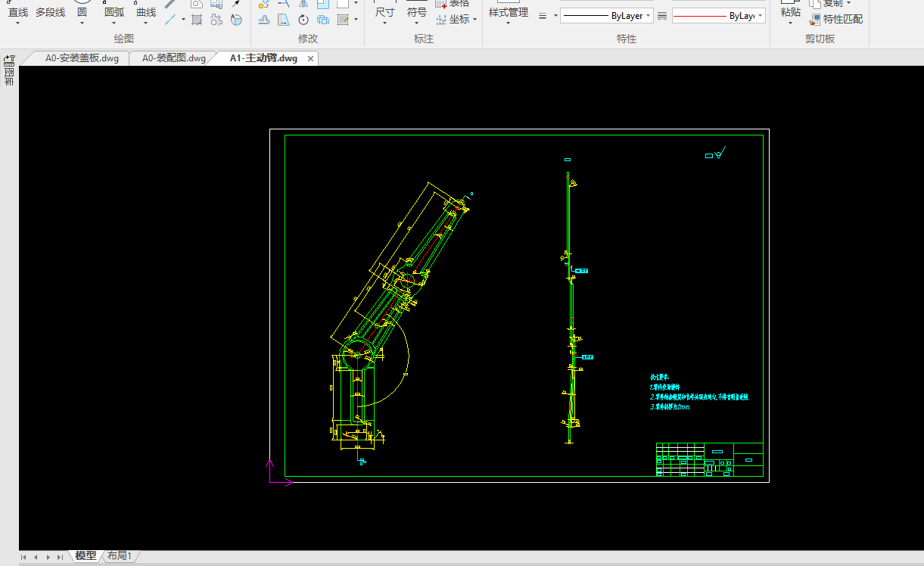The width and height of the screenshot is (924, 566).
Task: Click the hatch pattern icon in 绘图 panel
Action: [x=197, y=20]
